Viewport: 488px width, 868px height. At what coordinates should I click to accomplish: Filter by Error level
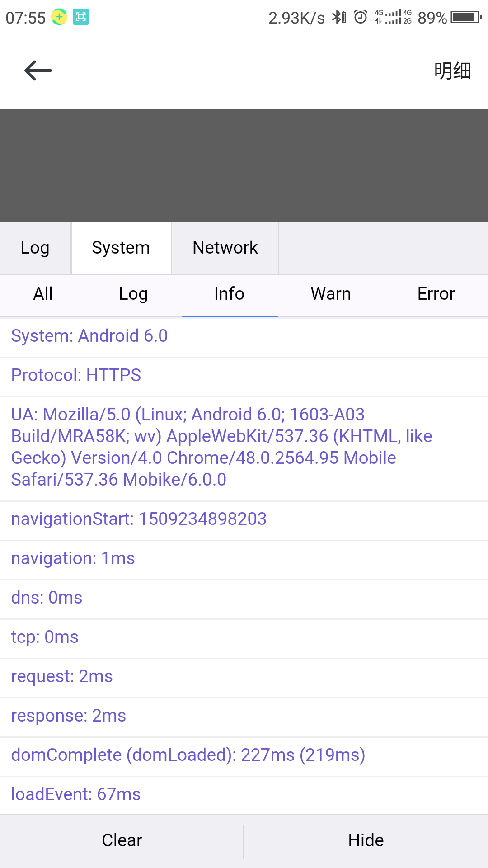pos(436,294)
